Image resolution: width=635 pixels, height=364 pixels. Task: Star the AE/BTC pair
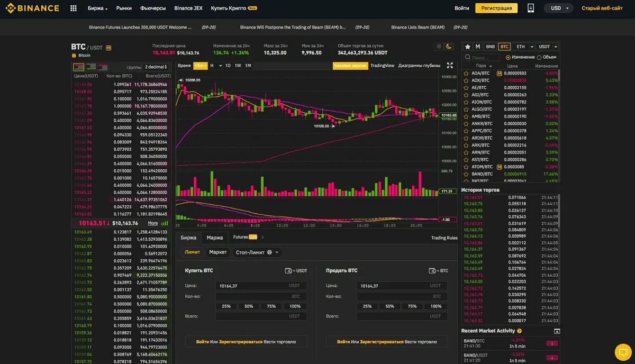click(466, 87)
